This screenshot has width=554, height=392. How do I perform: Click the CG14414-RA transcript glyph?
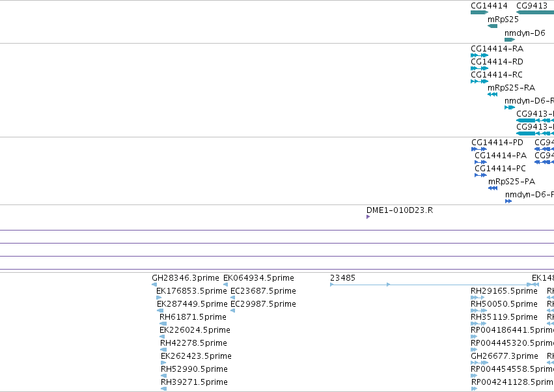click(x=479, y=55)
